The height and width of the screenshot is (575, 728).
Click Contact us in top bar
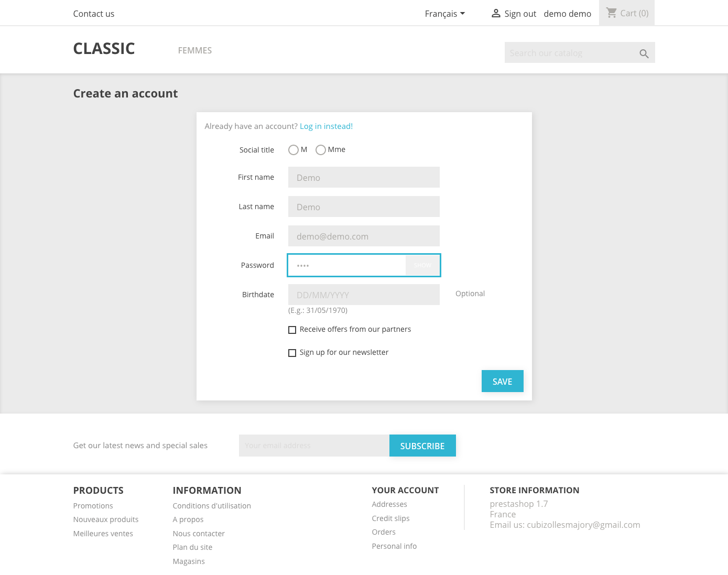coord(94,14)
